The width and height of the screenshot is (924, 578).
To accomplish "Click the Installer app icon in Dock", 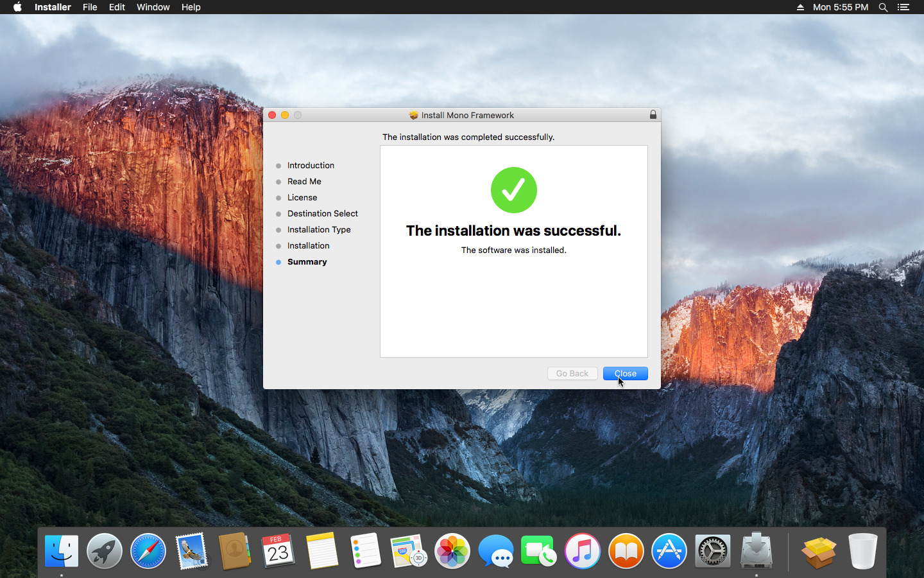I will click(756, 551).
